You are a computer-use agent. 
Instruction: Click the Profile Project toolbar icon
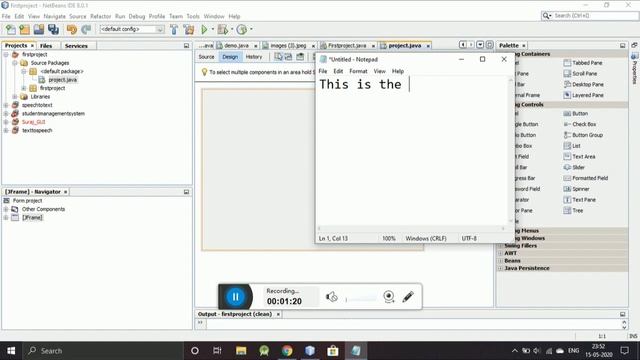[x=242, y=29]
